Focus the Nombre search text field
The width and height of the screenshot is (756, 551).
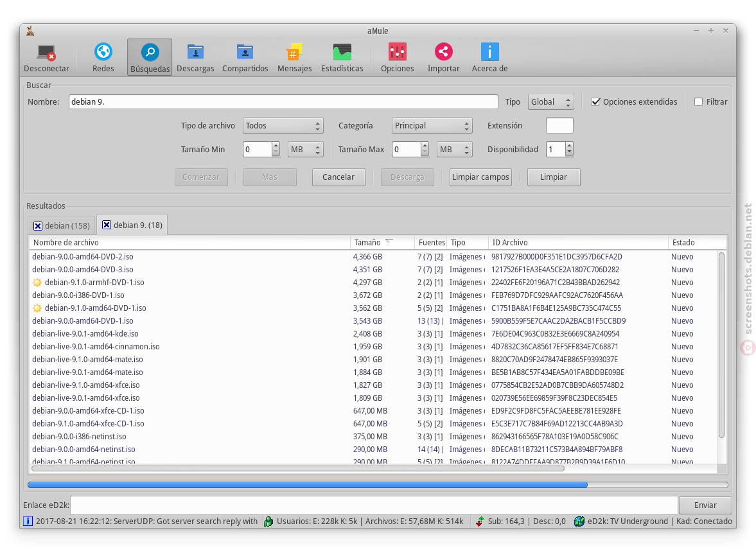pos(283,101)
